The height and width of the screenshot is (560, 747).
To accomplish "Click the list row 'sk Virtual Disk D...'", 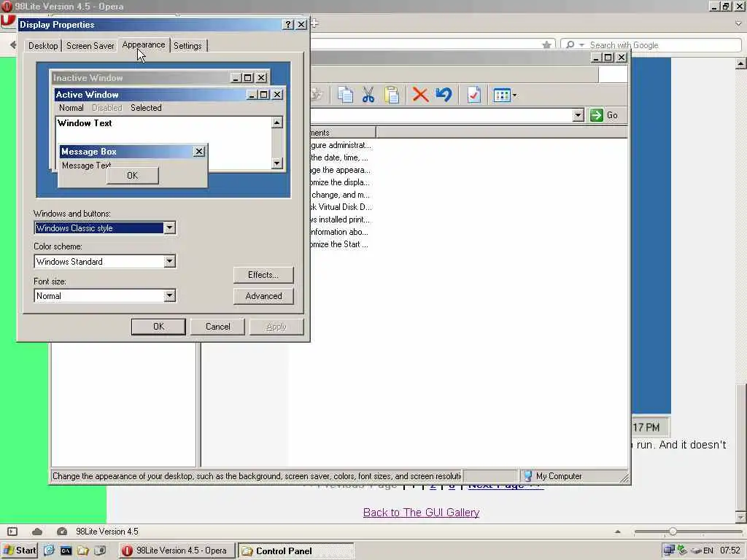I will [x=341, y=207].
